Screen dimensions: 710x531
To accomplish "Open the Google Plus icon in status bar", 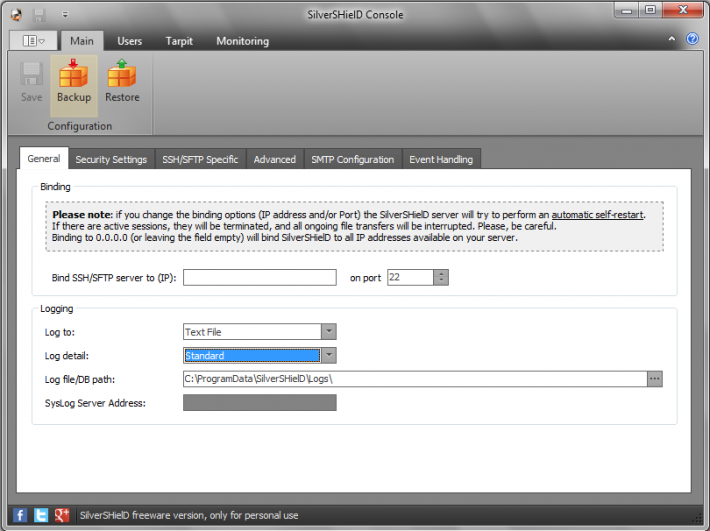I will pos(62,515).
